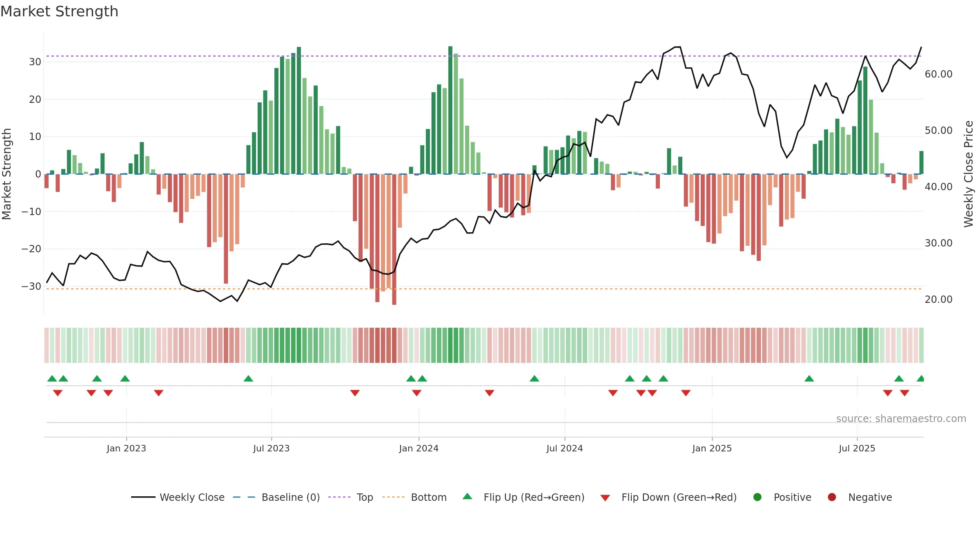Screen dimensions: 980x551
Task: Click the last Flip Up marker before Jul 2023
Action: (248, 378)
